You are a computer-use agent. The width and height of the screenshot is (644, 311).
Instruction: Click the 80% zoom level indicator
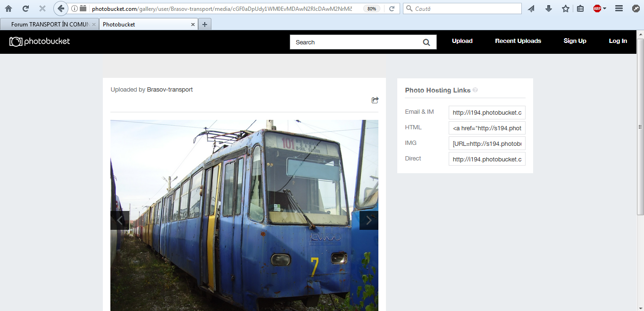372,9
